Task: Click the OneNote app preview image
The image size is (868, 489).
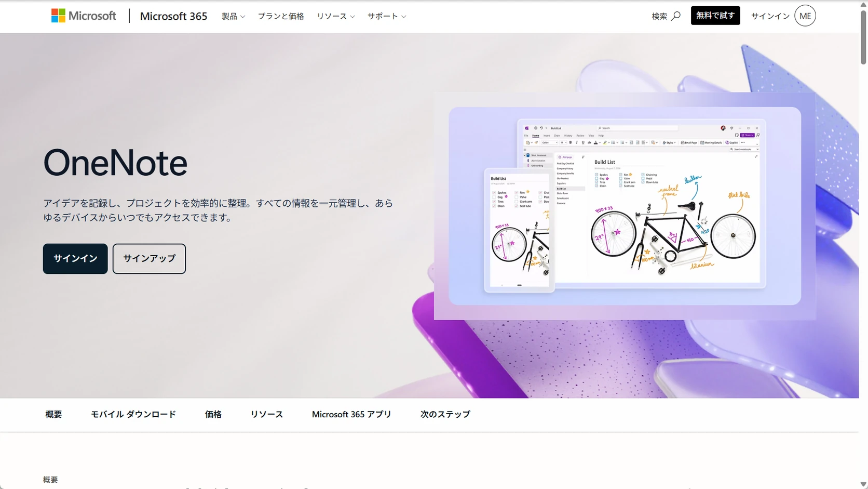Action: pos(625,206)
